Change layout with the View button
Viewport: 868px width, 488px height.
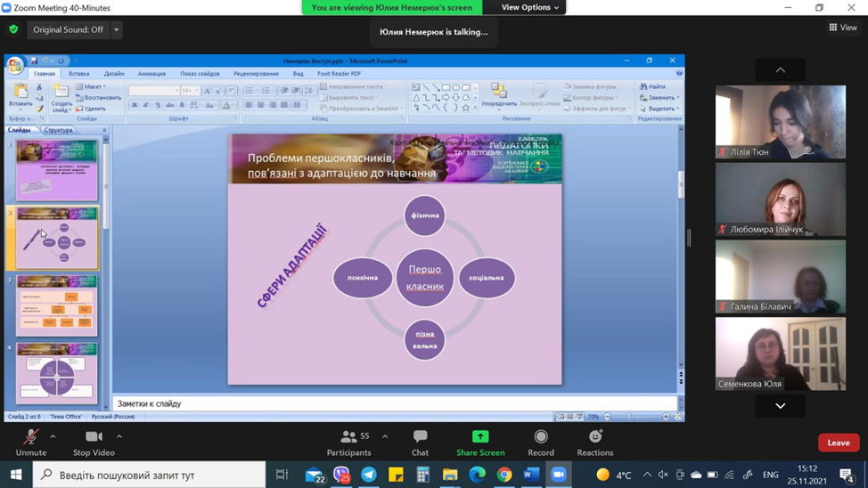[842, 28]
